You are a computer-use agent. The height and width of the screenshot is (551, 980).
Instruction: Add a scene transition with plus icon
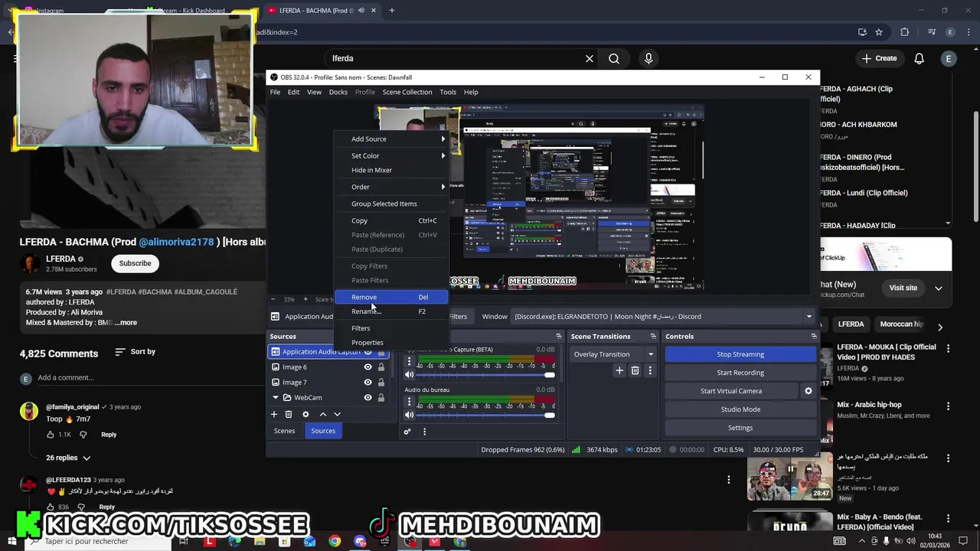click(619, 370)
